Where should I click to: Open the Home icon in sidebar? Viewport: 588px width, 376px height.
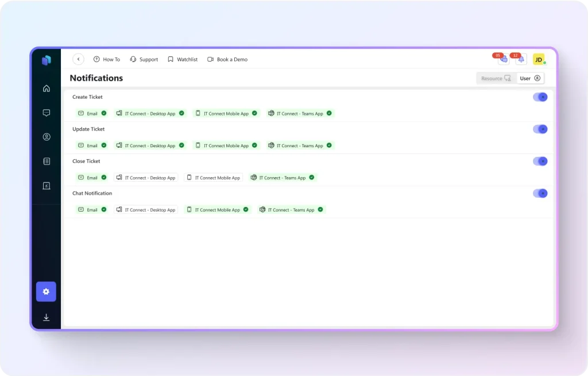(47, 89)
